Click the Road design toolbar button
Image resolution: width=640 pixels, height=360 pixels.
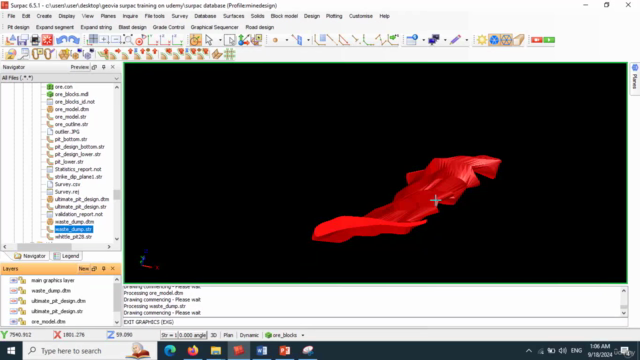[x=260, y=27]
